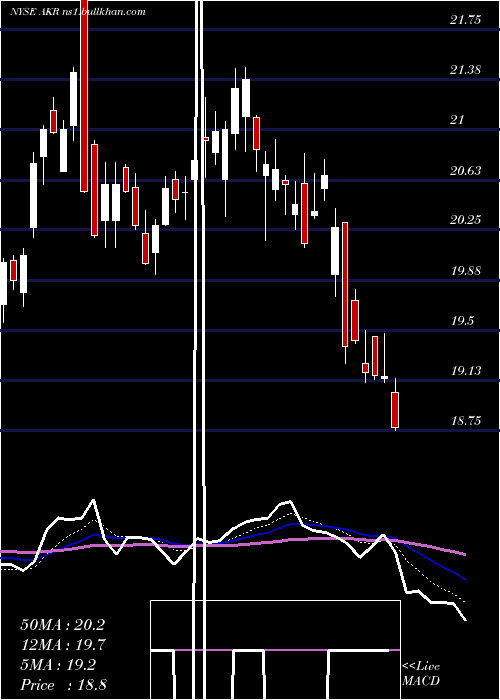Click the NYSE AKR chart title
500x700 pixels.
coord(78,12)
